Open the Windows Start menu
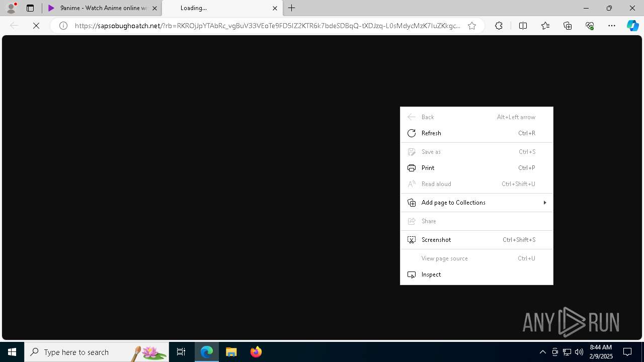This screenshot has width=644, height=362. (12, 352)
